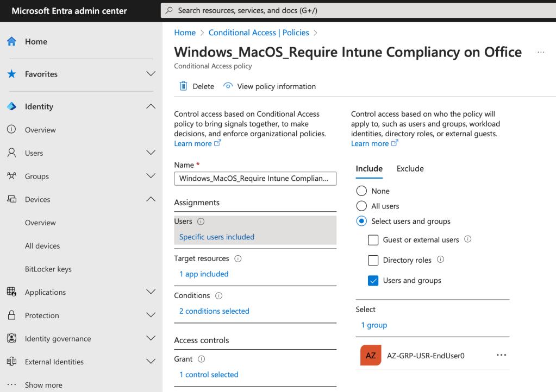Click the info icon next to Directory roles

[440, 260]
